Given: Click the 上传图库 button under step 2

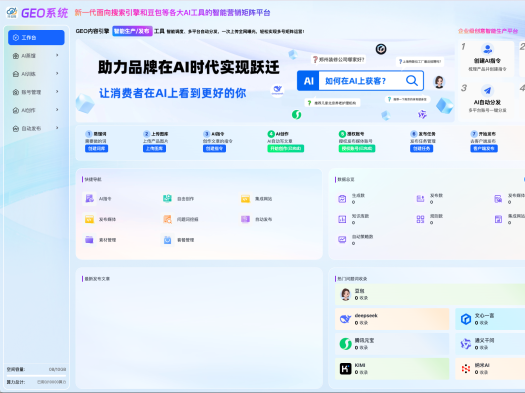Looking at the screenshot, I should click(154, 148).
